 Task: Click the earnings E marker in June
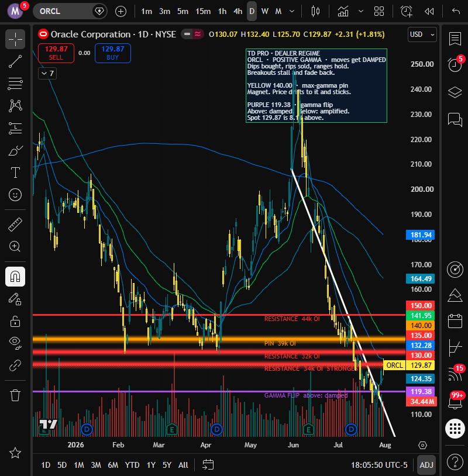(308, 429)
